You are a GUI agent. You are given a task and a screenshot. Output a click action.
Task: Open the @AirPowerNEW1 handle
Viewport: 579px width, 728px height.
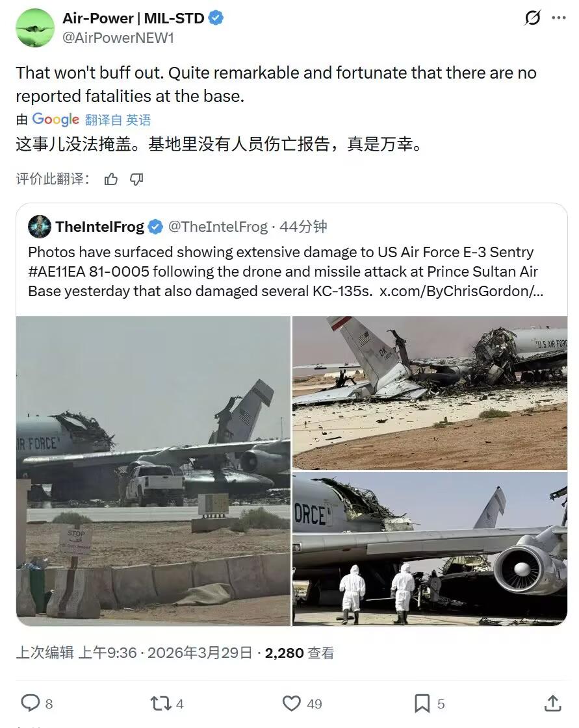(x=118, y=38)
